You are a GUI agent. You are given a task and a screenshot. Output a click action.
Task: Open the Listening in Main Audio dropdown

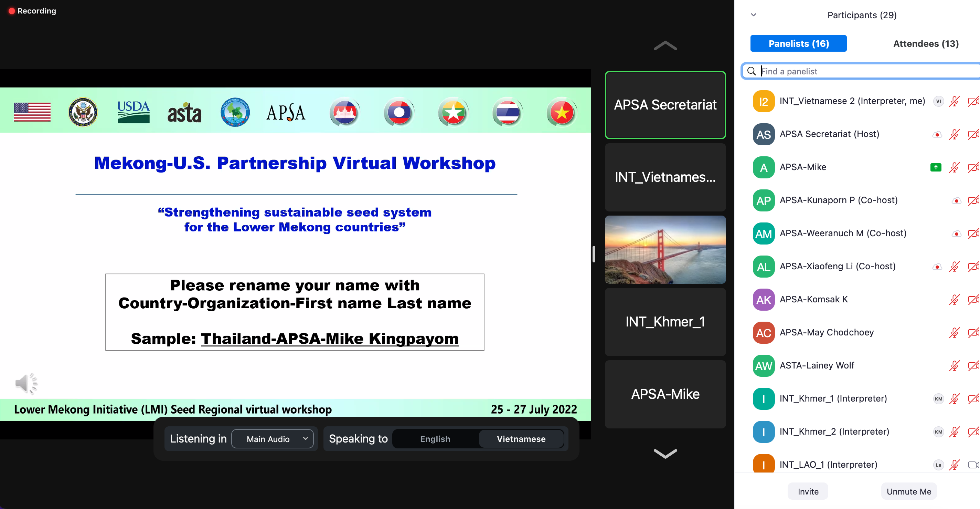tap(273, 438)
